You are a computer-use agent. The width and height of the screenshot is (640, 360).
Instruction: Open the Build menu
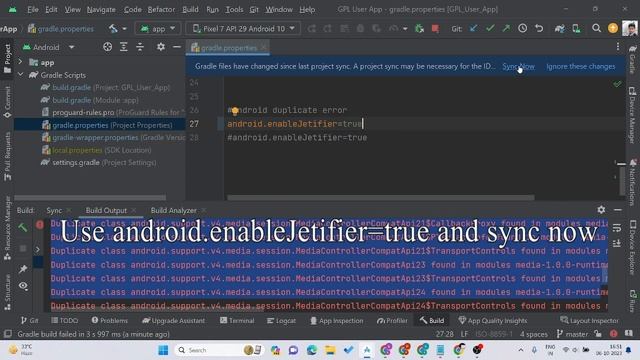[190, 9]
